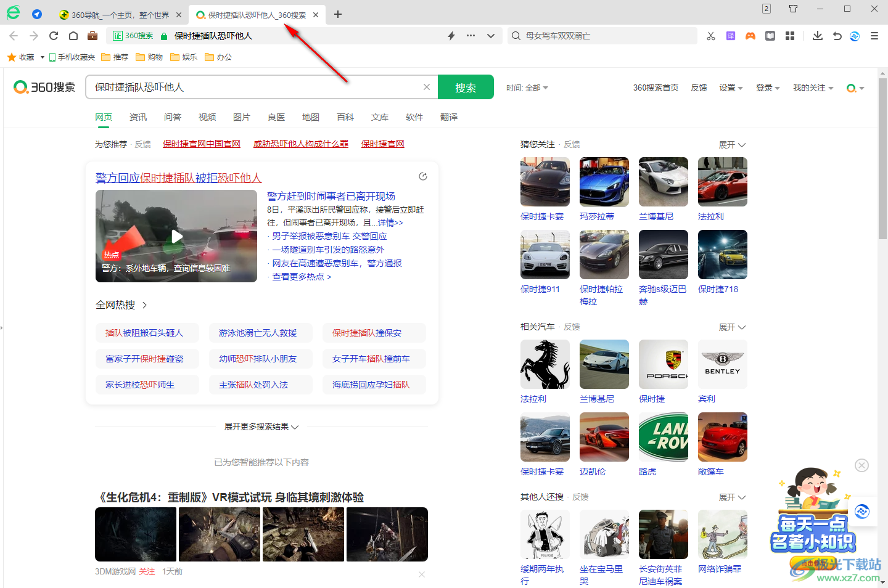This screenshot has height=588, width=888.
Task: Open the 购物 bookmarks folder
Action: coord(149,57)
